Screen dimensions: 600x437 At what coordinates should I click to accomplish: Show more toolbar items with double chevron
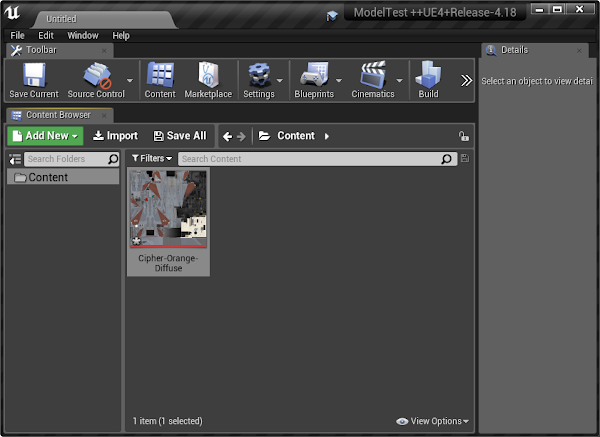(x=466, y=80)
